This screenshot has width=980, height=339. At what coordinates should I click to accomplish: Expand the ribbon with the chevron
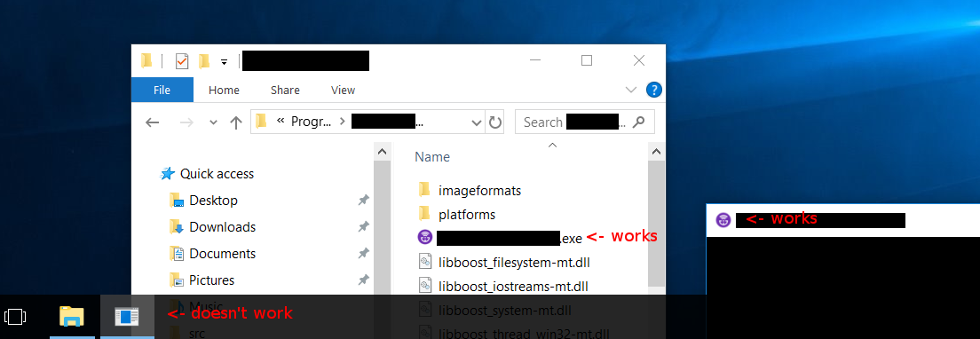pos(631,90)
